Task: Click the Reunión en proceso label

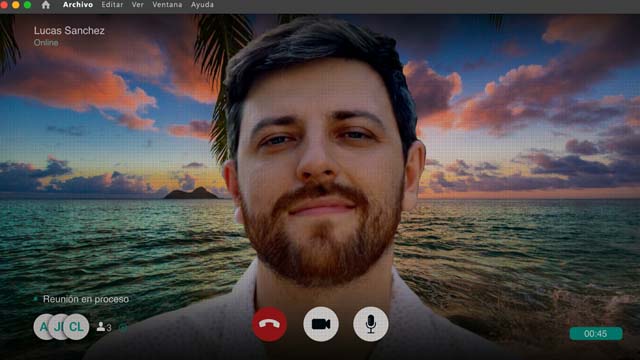Action: (x=86, y=299)
